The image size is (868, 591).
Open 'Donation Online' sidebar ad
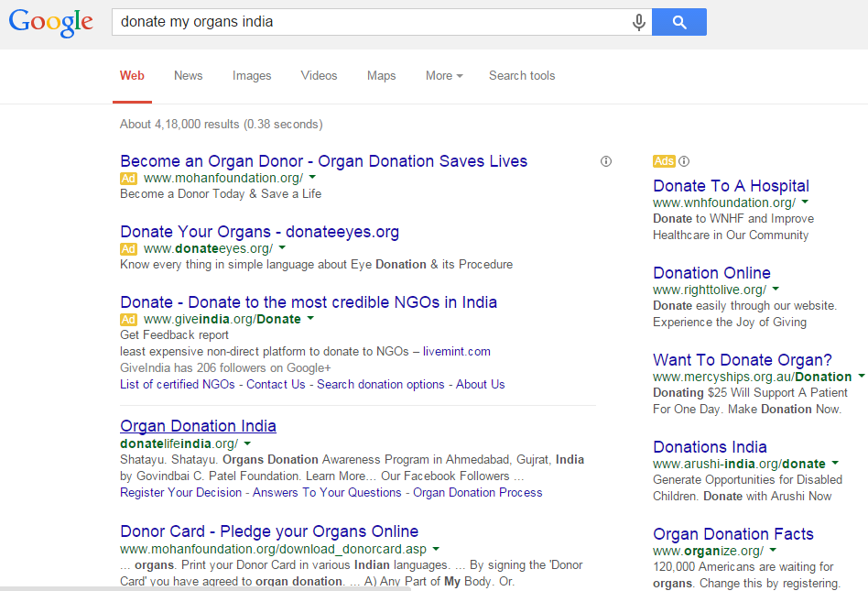click(x=712, y=273)
